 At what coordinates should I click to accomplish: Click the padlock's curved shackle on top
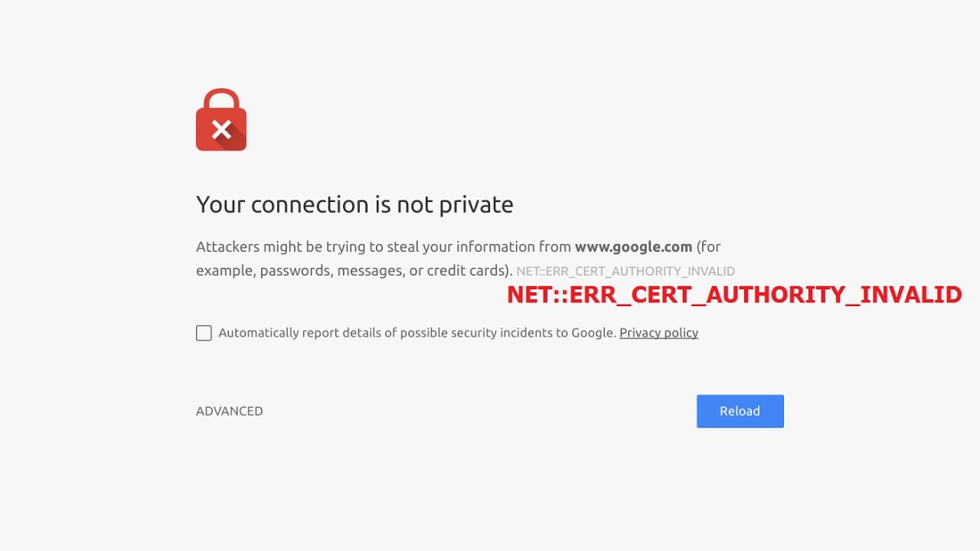pos(221,96)
